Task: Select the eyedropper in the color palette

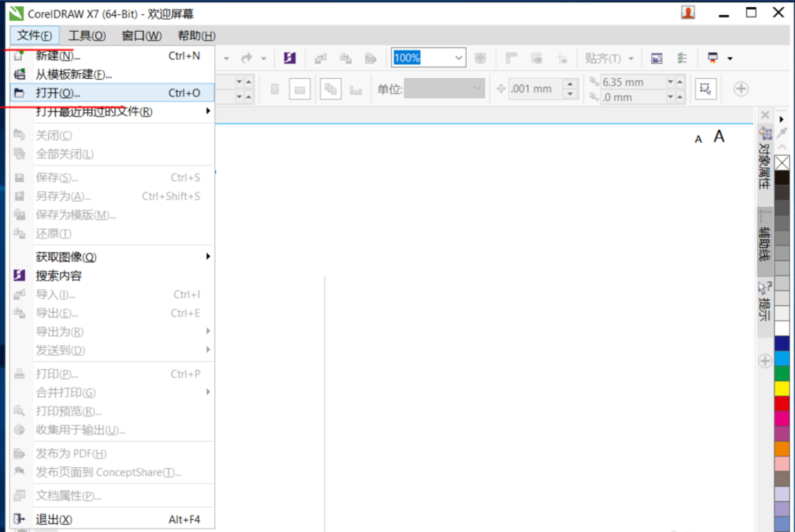Action: [782, 133]
